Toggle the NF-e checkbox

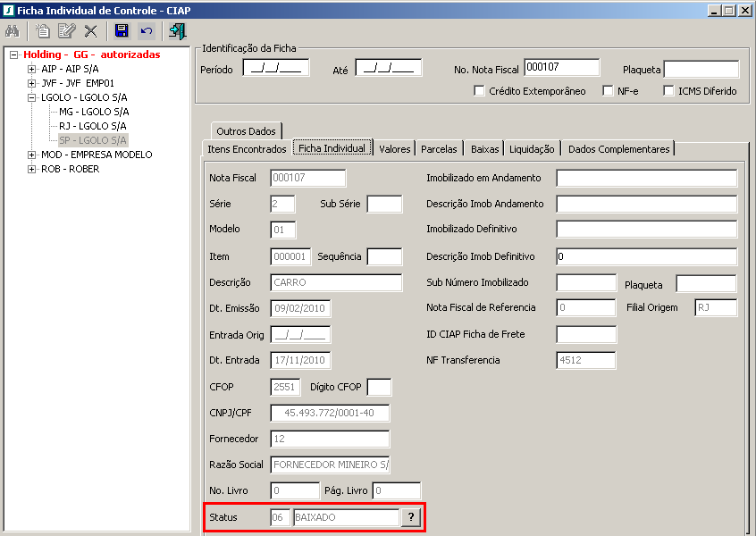coord(608,91)
